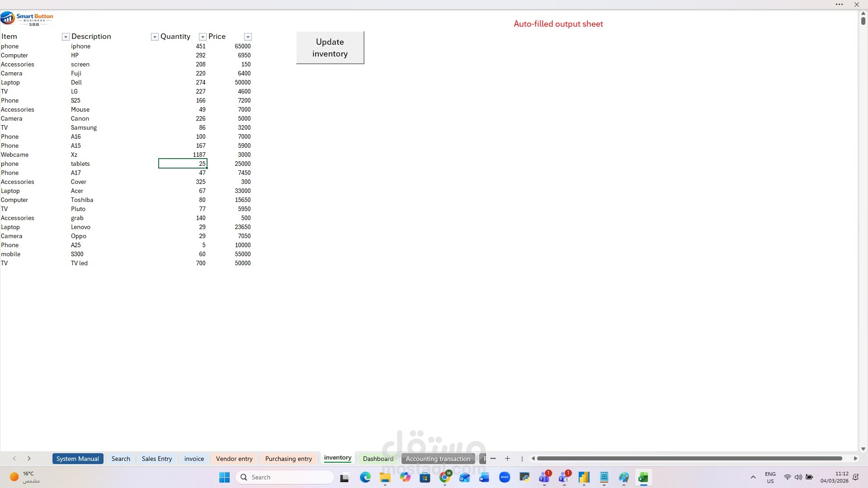
Task: Switch to the Dashboard sheet tab
Action: (378, 459)
